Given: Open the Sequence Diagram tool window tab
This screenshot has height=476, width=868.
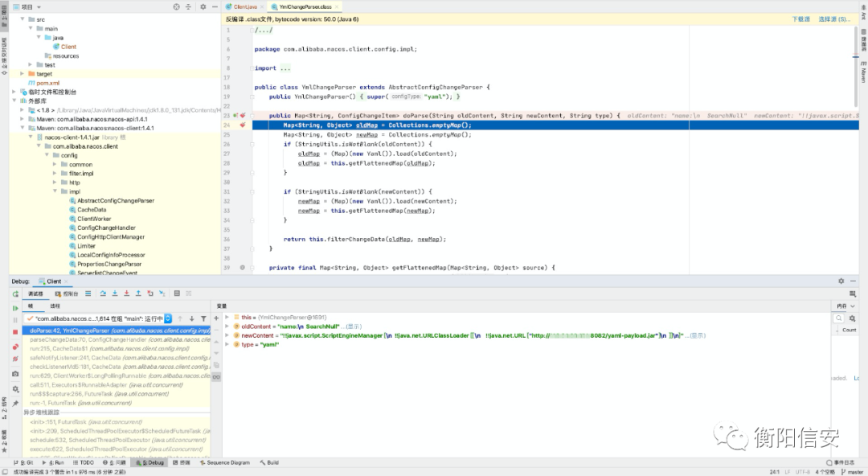Looking at the screenshot, I should pos(225,462).
